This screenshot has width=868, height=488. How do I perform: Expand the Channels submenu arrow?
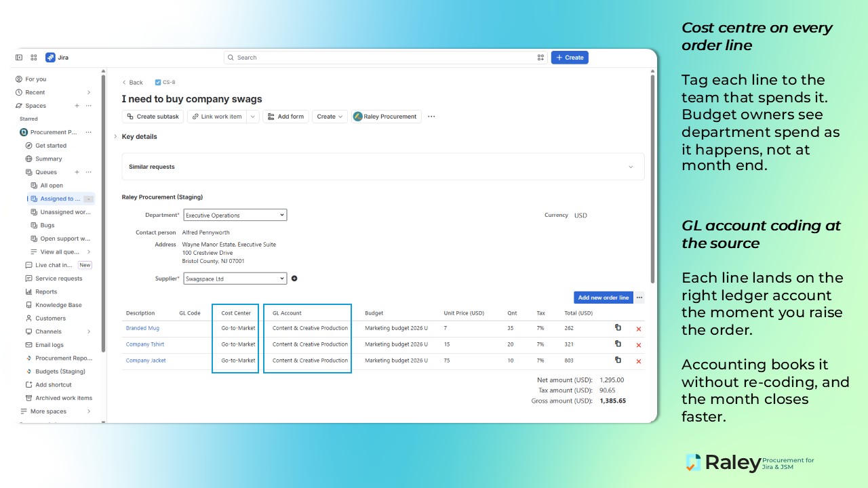tap(88, 331)
